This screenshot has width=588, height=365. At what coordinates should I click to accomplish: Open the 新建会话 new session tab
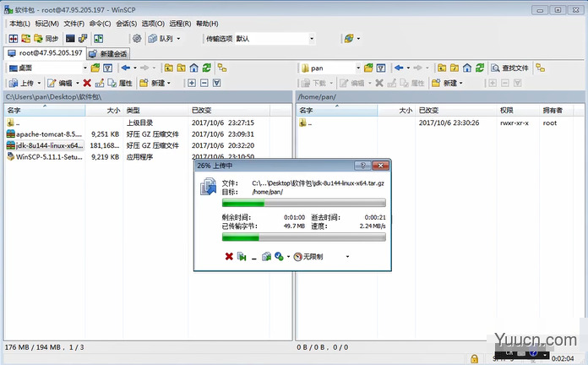108,54
